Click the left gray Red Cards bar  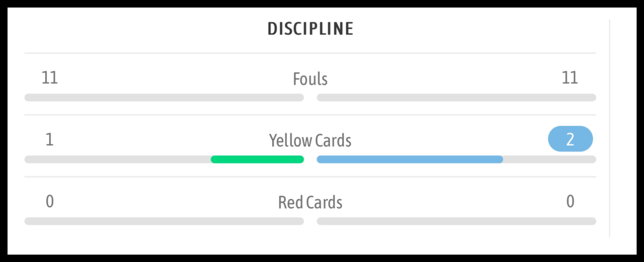164,221
